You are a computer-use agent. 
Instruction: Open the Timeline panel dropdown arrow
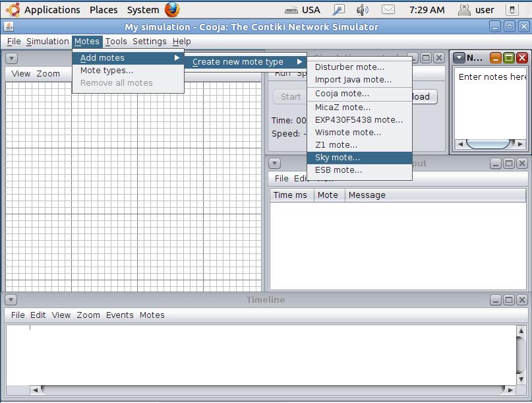(11, 300)
